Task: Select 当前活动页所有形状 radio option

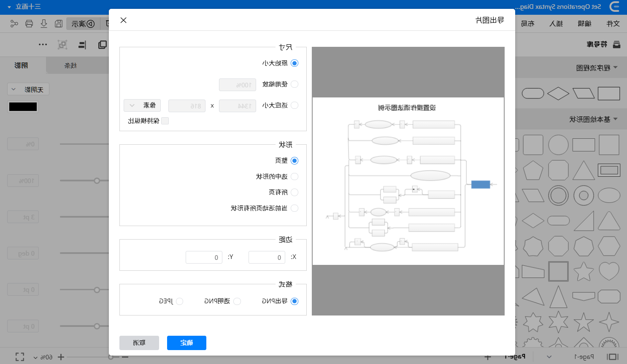Action: tap(295, 208)
